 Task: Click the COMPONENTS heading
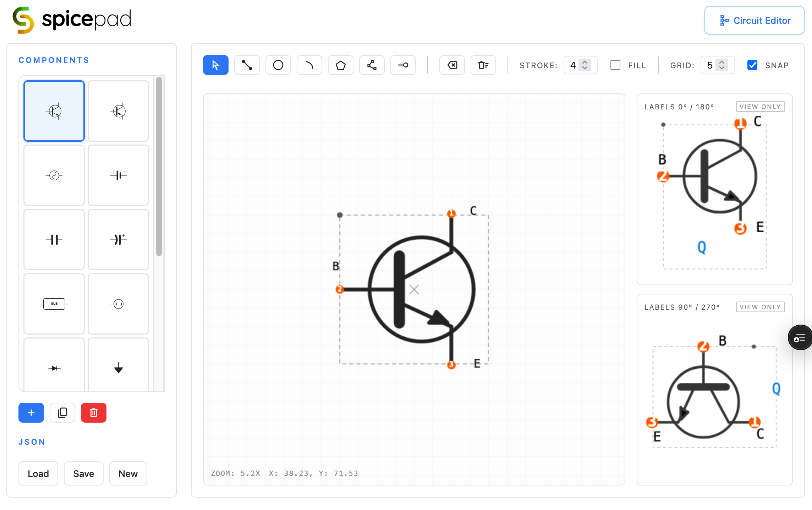click(54, 60)
